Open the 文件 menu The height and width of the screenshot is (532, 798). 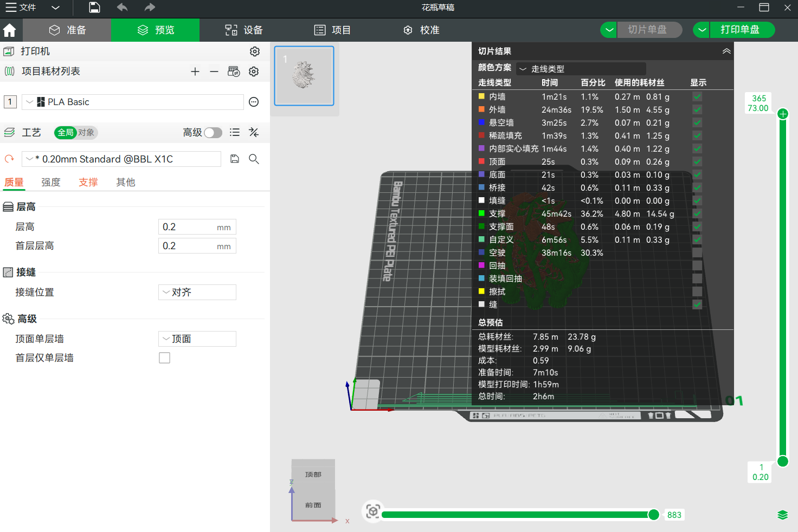(x=21, y=8)
